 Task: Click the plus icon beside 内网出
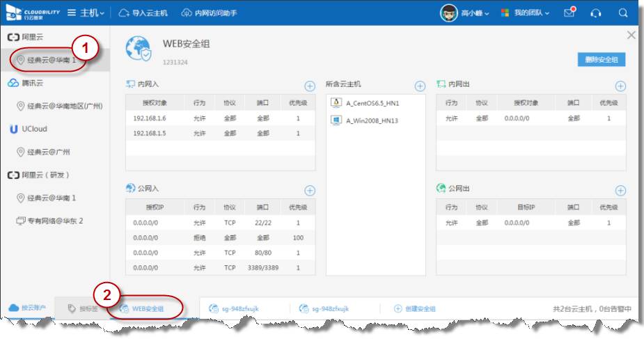point(620,86)
